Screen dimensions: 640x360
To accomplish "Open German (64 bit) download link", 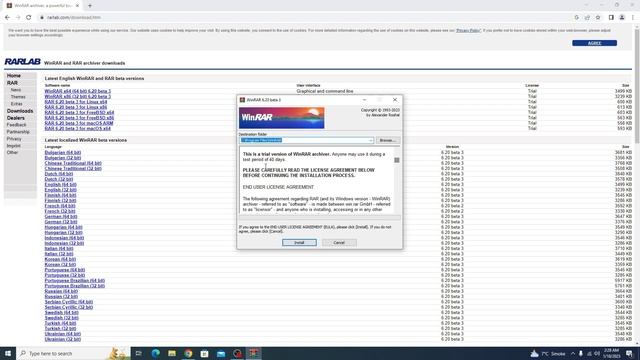I will [x=61, y=216].
